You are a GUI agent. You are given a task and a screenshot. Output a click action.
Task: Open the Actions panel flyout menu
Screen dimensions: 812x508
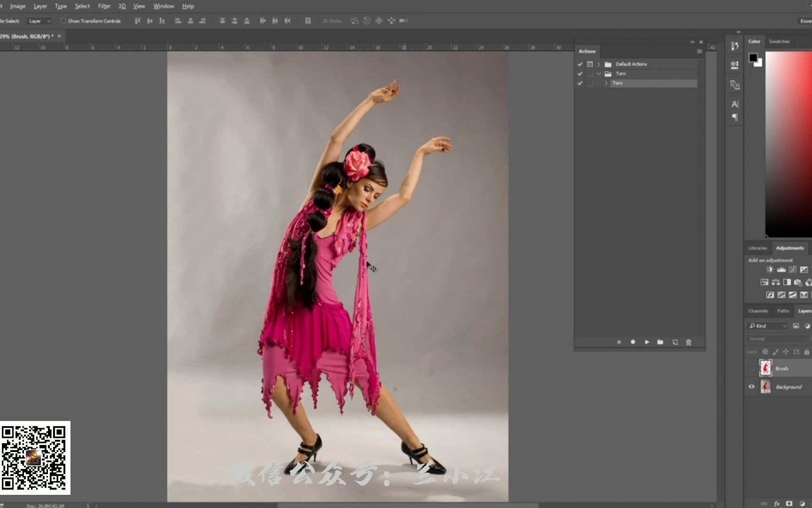click(699, 51)
